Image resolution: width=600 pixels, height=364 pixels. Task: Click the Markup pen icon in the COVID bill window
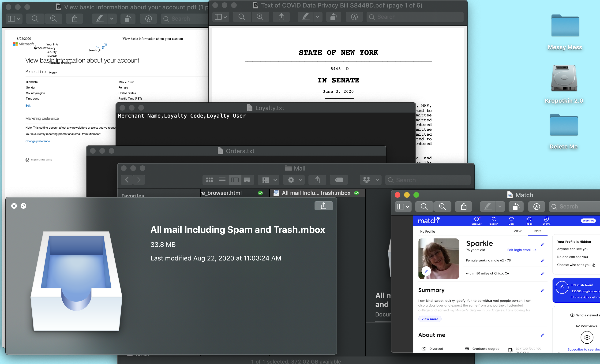click(354, 17)
